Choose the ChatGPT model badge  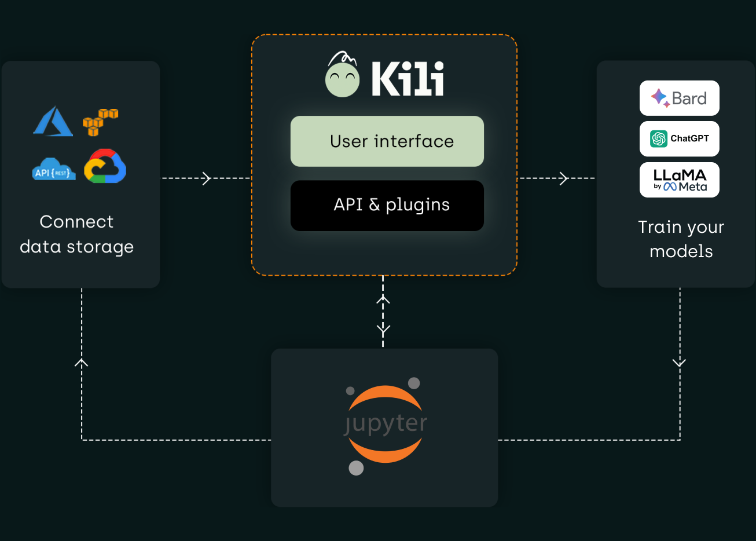coord(680,138)
